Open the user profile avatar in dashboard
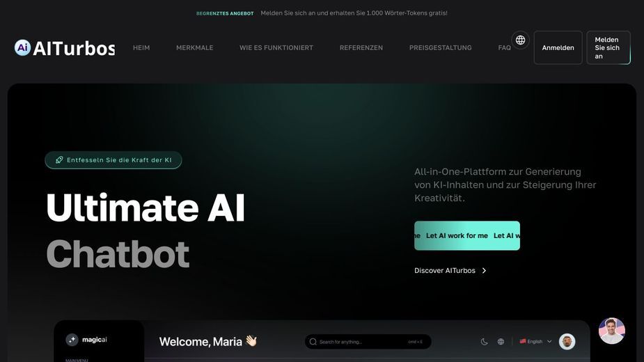 [x=567, y=341]
